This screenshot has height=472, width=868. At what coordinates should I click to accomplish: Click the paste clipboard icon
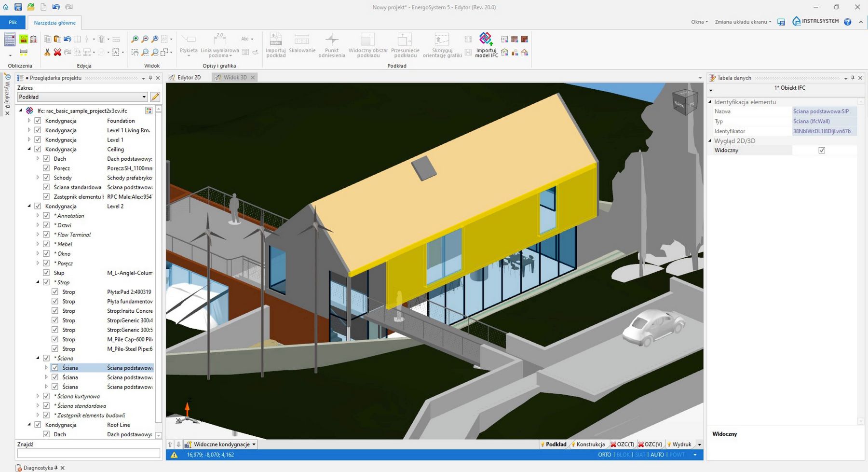[x=57, y=39]
